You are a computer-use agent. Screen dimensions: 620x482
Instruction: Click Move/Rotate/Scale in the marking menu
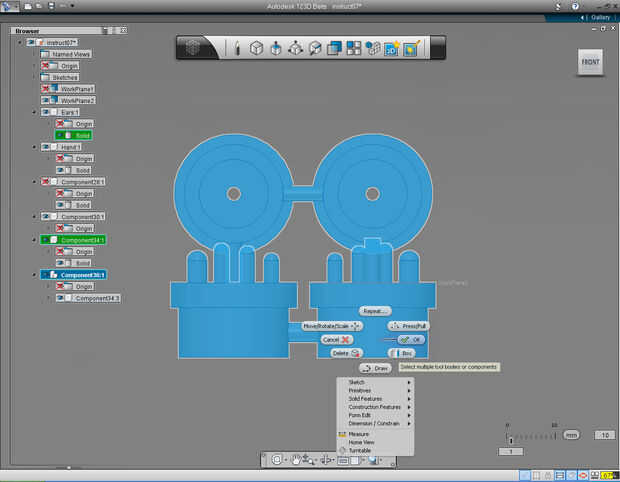(331, 326)
